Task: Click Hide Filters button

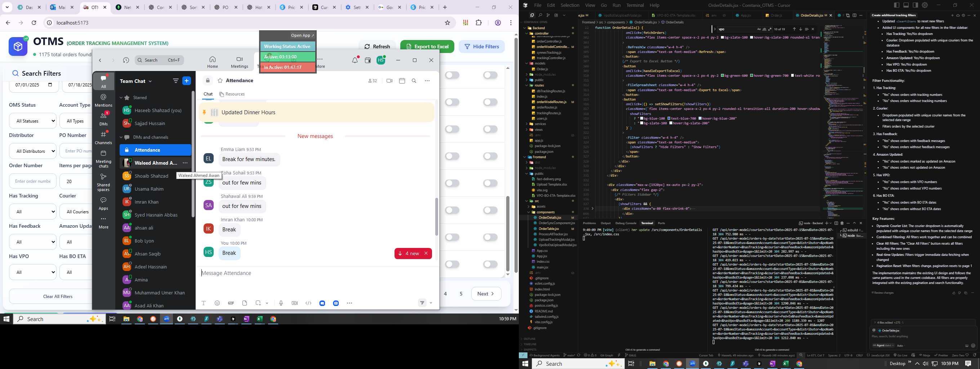Action: click(482, 46)
